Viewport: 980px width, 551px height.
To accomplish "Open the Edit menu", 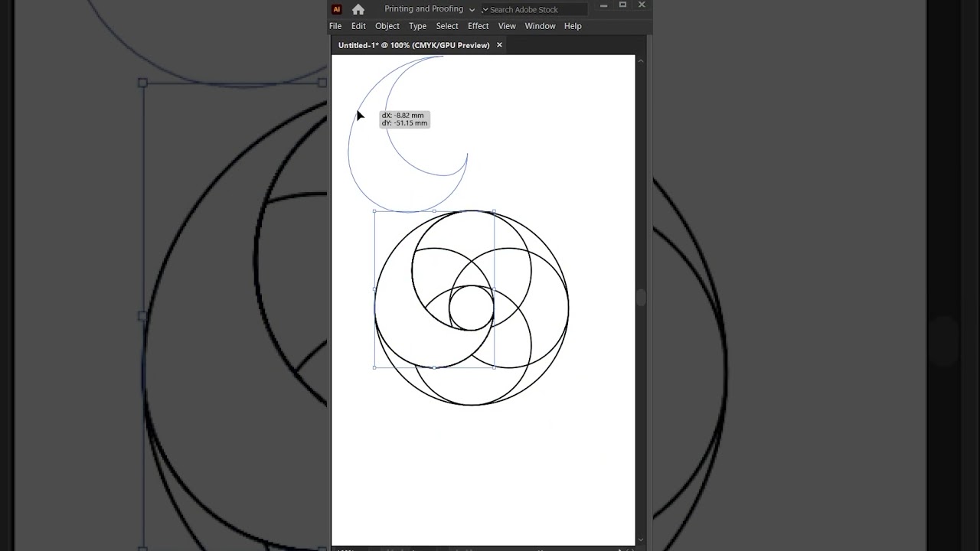I will (x=358, y=26).
